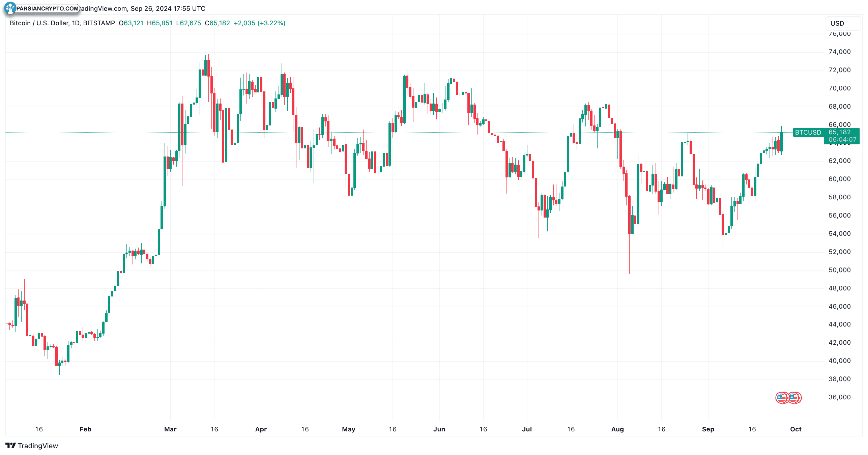Click the change value +2,035 (+3.22%)
The width and height of the screenshot is (868, 455).
[x=260, y=23]
